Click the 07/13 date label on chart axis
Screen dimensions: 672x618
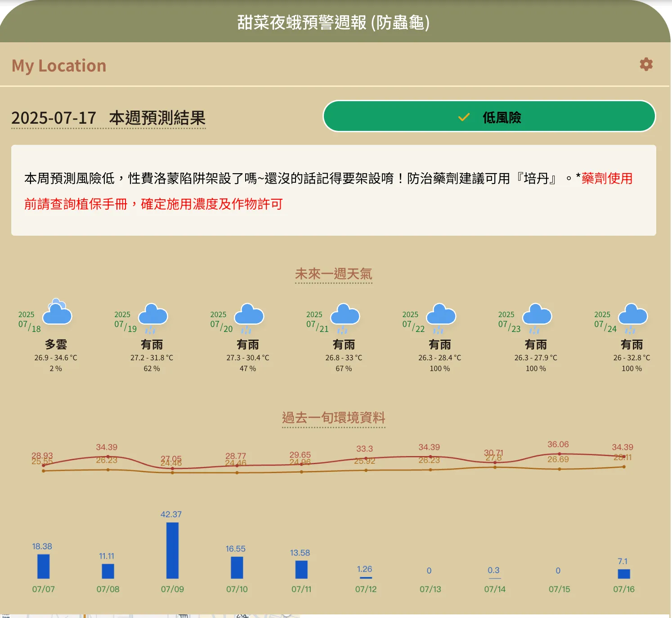430,589
